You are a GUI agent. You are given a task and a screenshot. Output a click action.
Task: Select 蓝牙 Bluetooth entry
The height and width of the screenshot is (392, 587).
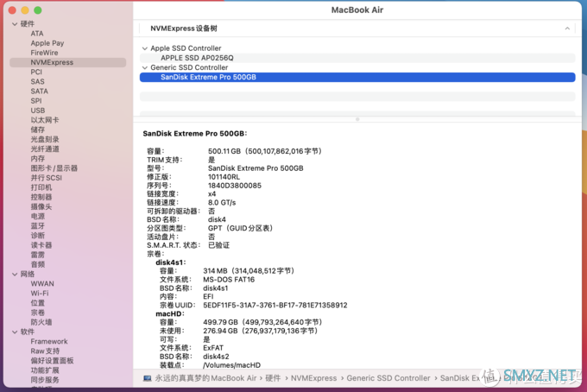coord(38,225)
